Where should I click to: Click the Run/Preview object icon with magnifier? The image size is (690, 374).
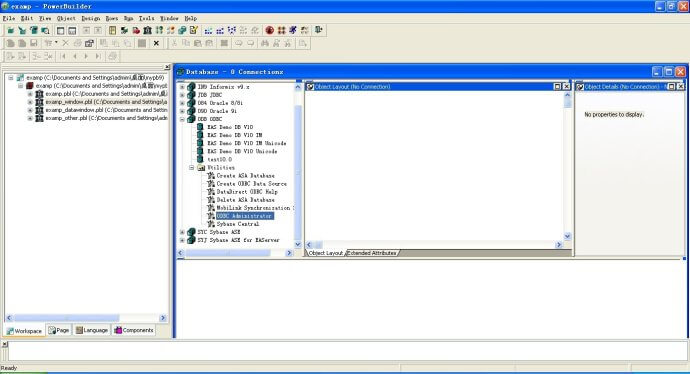(45, 30)
